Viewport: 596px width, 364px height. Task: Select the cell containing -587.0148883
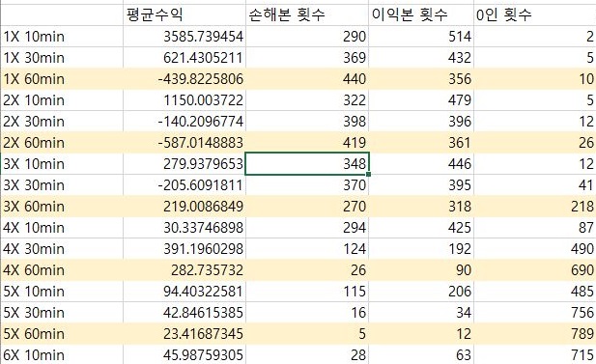pyautogui.click(x=184, y=143)
